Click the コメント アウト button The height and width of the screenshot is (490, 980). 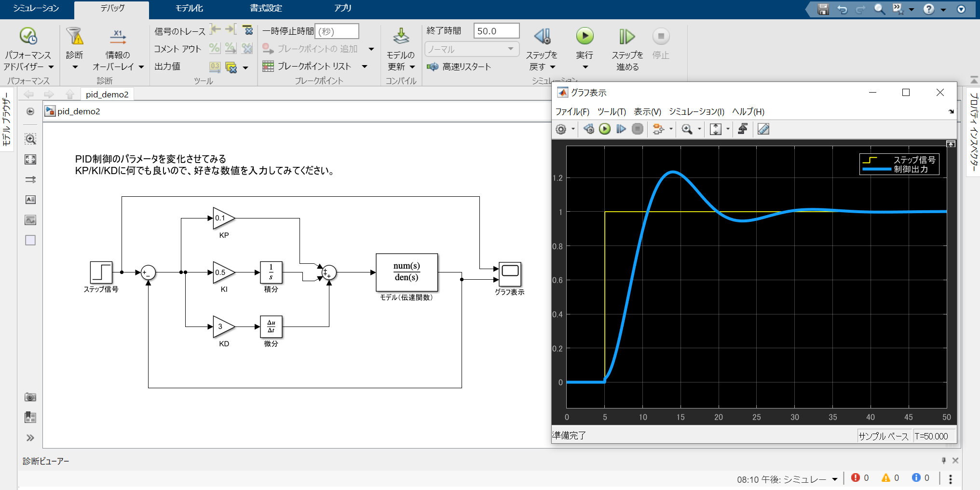tap(177, 49)
